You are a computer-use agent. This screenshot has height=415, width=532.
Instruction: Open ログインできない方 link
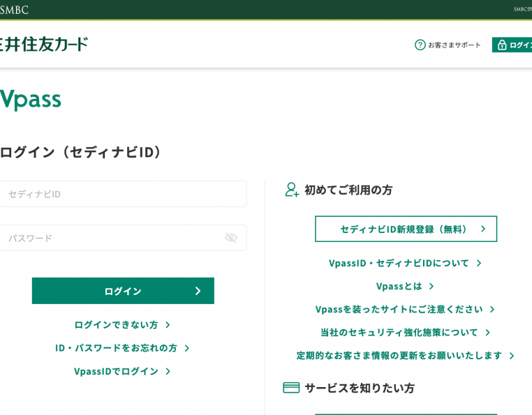pyautogui.click(x=116, y=325)
